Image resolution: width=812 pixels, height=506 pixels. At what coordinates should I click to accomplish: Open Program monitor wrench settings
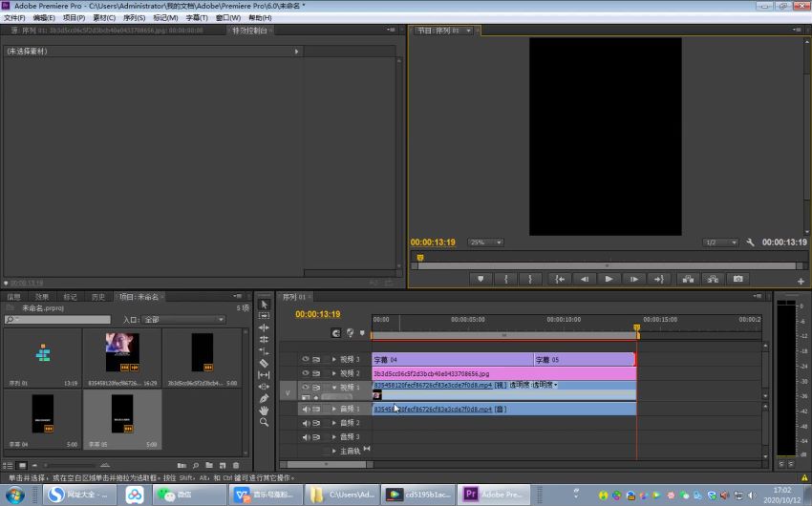point(750,242)
